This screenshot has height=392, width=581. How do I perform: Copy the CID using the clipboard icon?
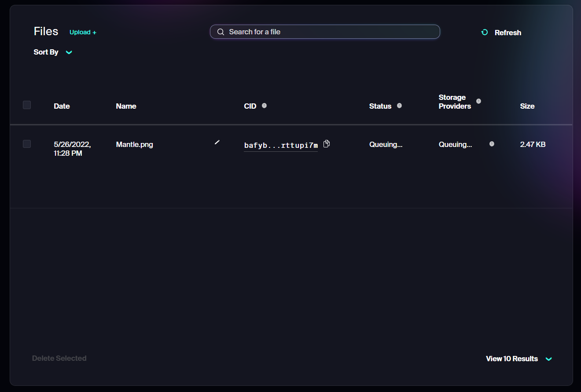(327, 144)
